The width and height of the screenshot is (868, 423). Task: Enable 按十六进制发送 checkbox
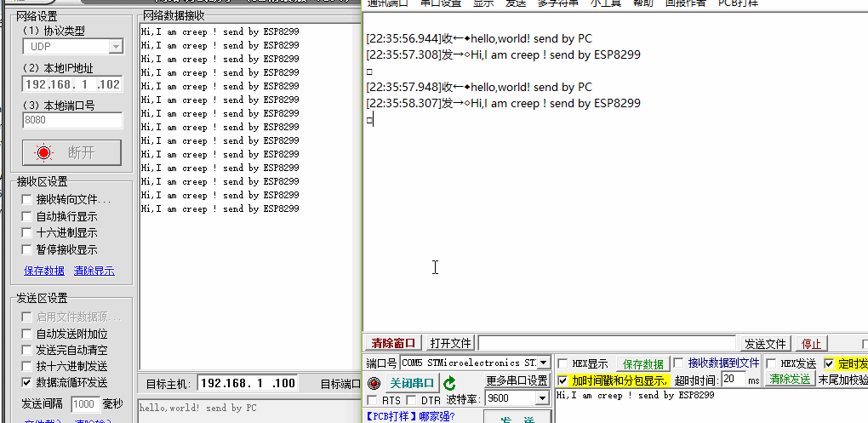tap(26, 366)
